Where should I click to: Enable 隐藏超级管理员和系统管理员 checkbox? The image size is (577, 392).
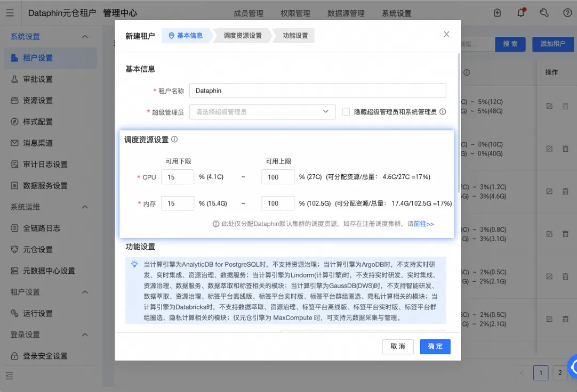pos(346,112)
